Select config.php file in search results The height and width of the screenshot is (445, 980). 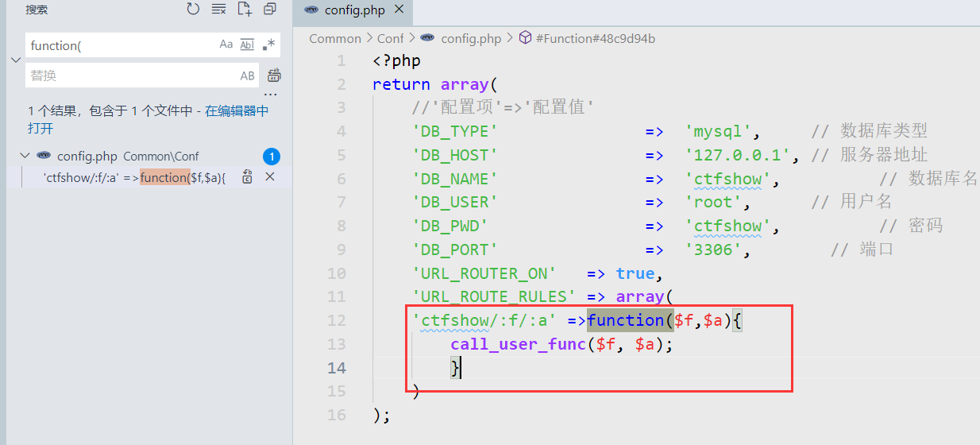coord(87,156)
